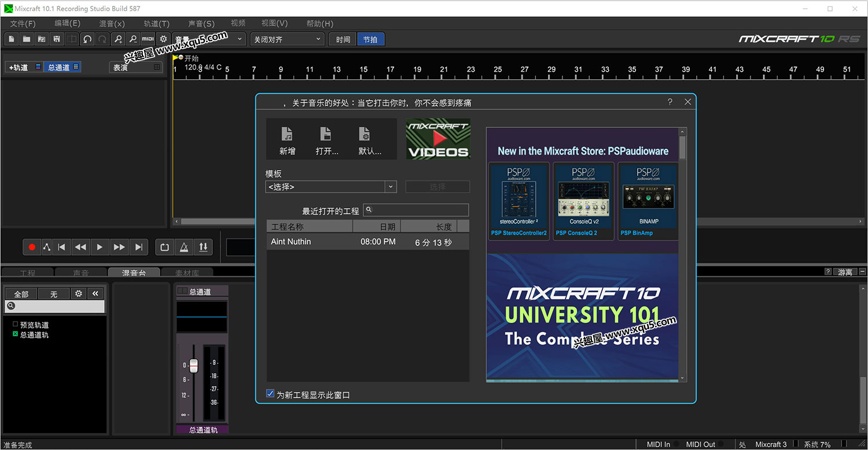Check the 预览轨道 checkbox
Screen dimensions: 868x450
(x=15, y=324)
